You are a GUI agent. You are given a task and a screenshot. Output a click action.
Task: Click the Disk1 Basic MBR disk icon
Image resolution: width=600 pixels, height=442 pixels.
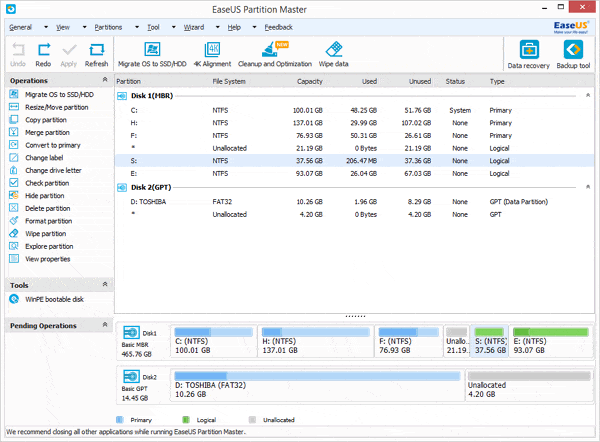(x=131, y=333)
